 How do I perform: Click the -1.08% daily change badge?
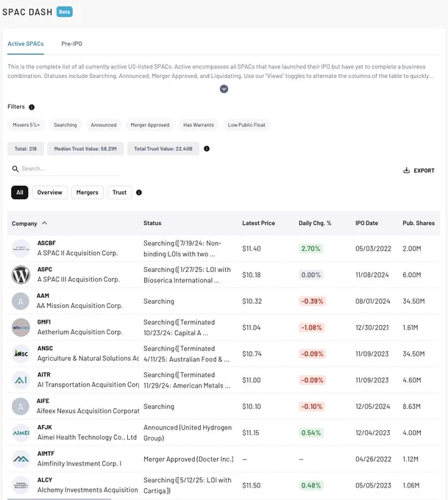pos(312,327)
